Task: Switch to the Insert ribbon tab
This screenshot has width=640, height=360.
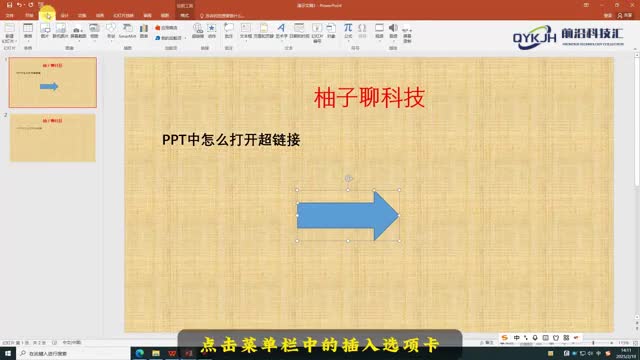Action: (x=47, y=16)
